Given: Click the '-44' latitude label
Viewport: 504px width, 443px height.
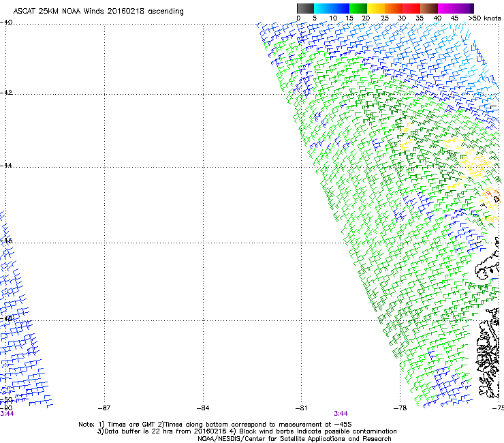Looking at the screenshot, I should tap(6, 166).
